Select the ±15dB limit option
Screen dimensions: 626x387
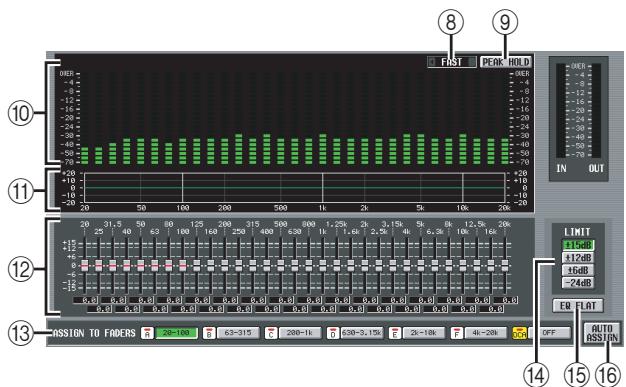(578, 245)
